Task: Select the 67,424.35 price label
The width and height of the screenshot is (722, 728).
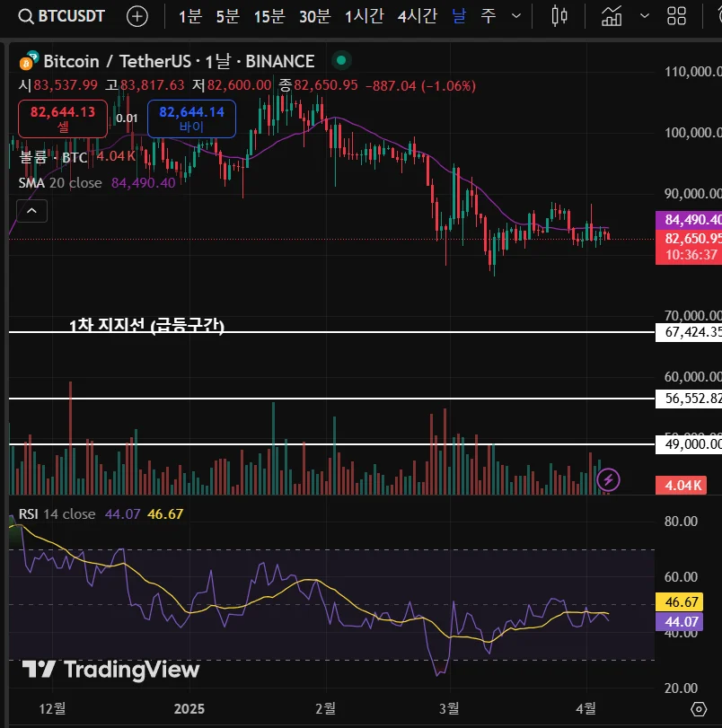Action: point(689,332)
